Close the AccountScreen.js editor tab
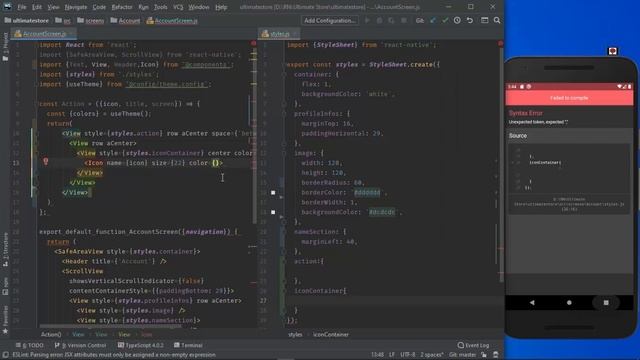 [x=71, y=34]
